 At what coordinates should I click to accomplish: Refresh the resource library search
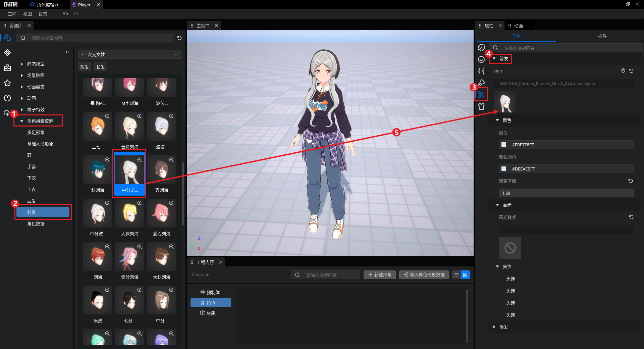(179, 38)
